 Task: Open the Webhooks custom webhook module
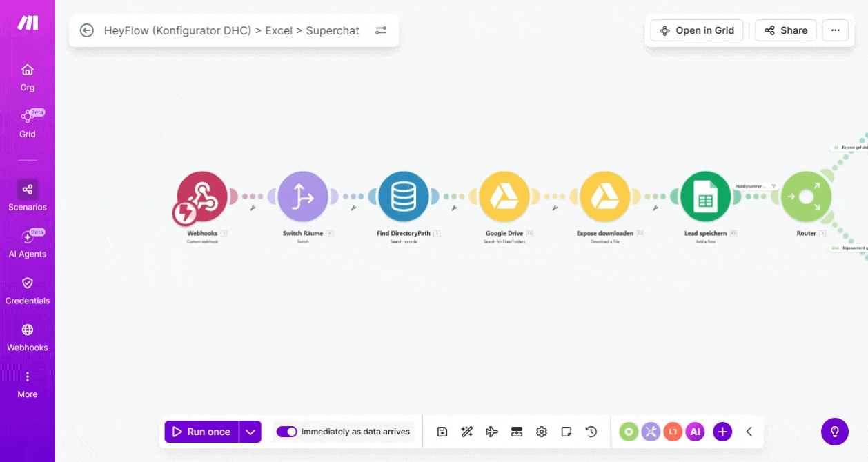[x=202, y=197]
